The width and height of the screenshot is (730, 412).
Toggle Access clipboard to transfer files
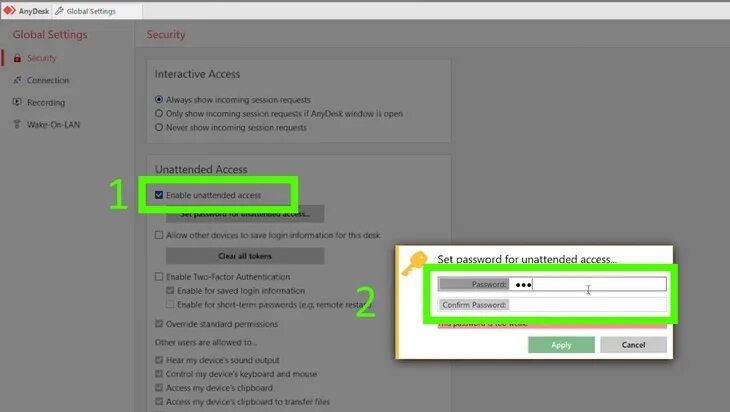click(159, 401)
